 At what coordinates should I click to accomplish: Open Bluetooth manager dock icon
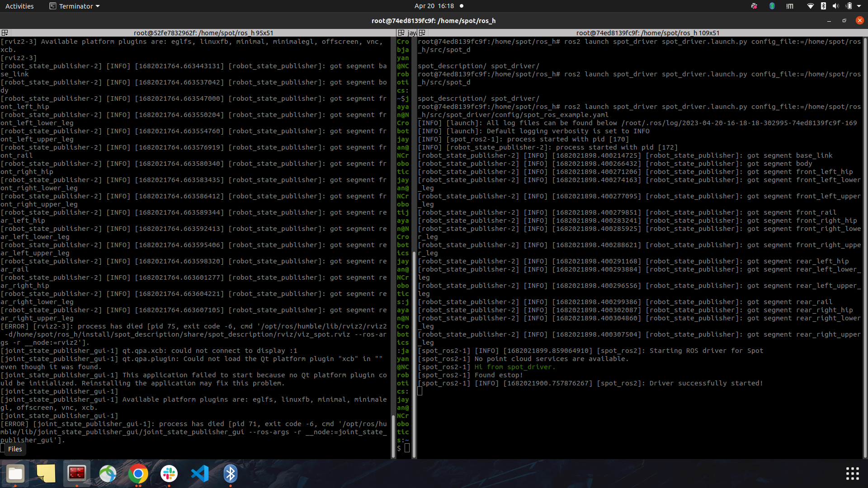[231, 474]
